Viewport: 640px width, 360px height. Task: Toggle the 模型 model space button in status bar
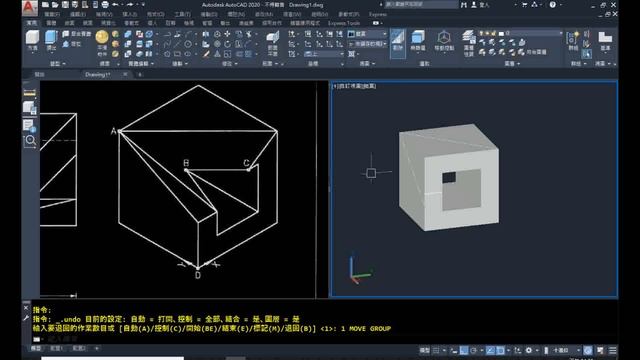click(x=424, y=350)
